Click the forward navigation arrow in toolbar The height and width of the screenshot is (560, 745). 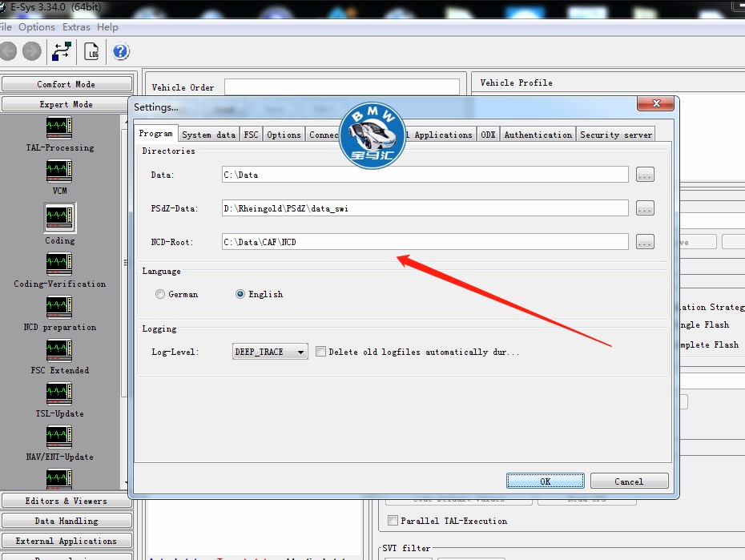tap(32, 51)
